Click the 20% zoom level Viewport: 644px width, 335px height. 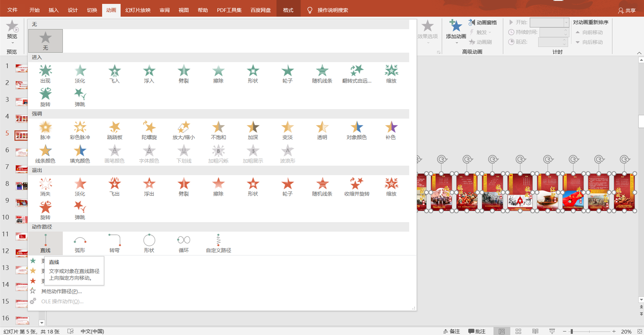[626, 331]
